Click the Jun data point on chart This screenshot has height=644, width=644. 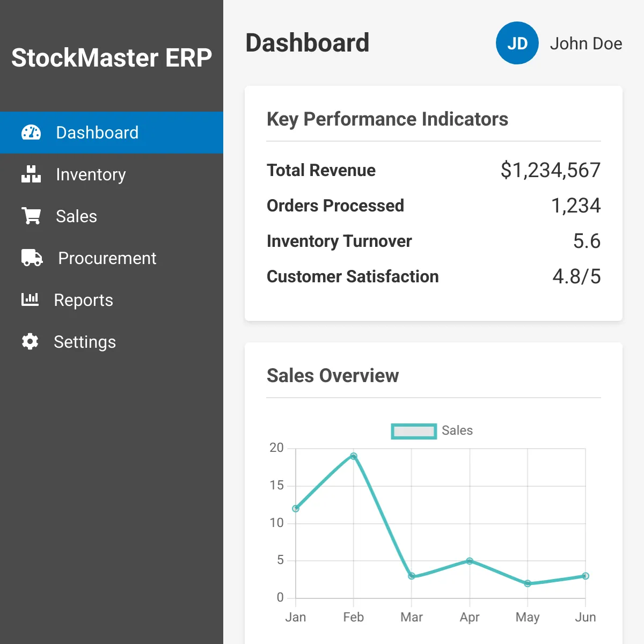(586, 576)
